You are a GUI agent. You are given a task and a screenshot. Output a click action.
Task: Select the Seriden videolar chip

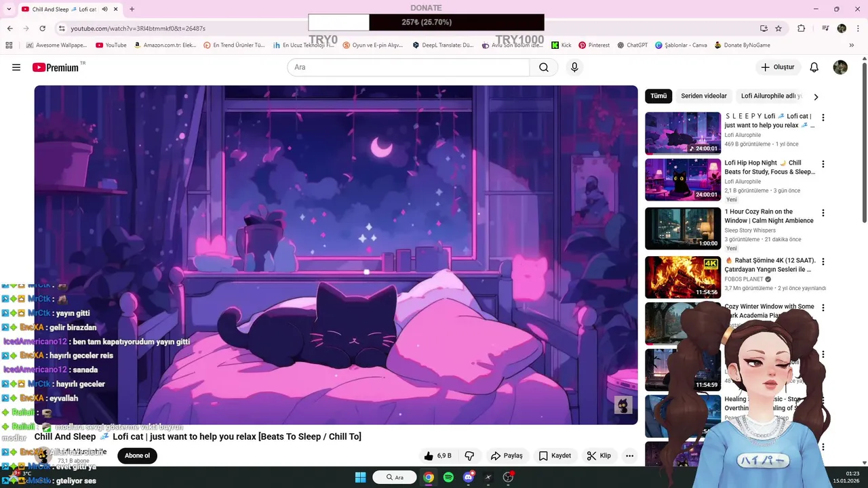coord(704,96)
